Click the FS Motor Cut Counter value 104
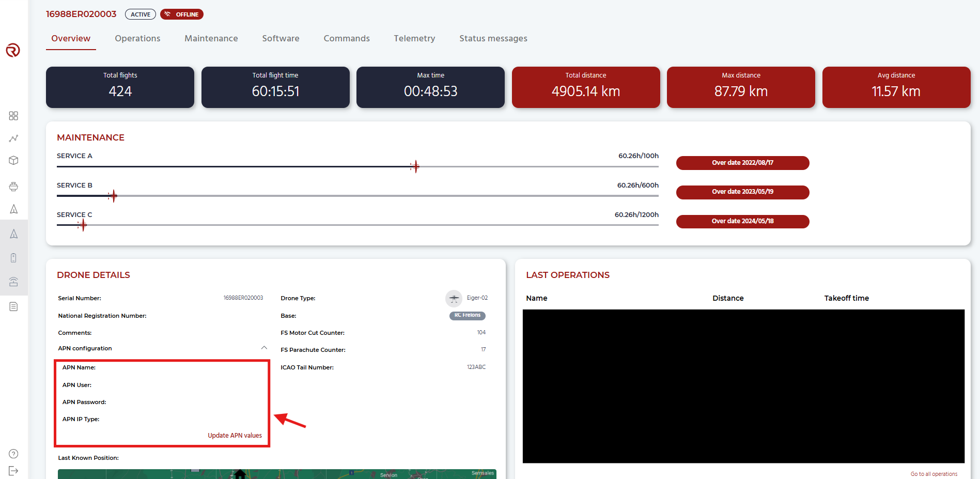Image resolution: width=980 pixels, height=479 pixels. (x=481, y=332)
